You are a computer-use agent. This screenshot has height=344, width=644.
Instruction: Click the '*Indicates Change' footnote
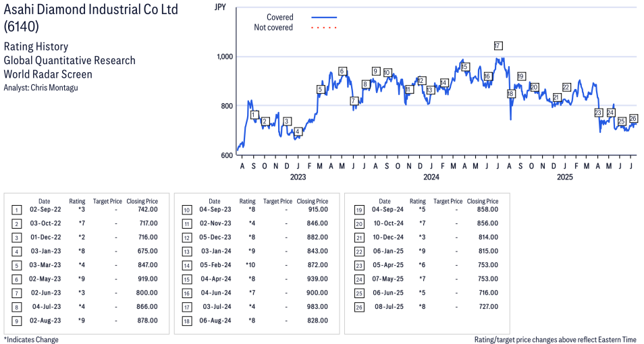point(31,339)
